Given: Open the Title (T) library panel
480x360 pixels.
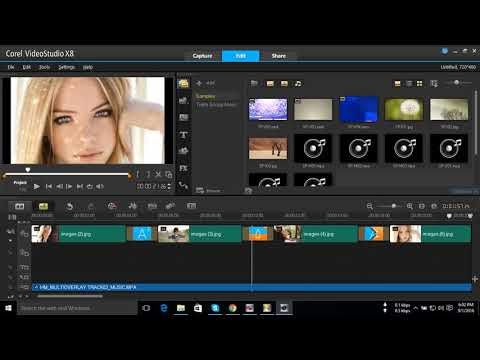Looking at the screenshot, I should click(x=183, y=135).
